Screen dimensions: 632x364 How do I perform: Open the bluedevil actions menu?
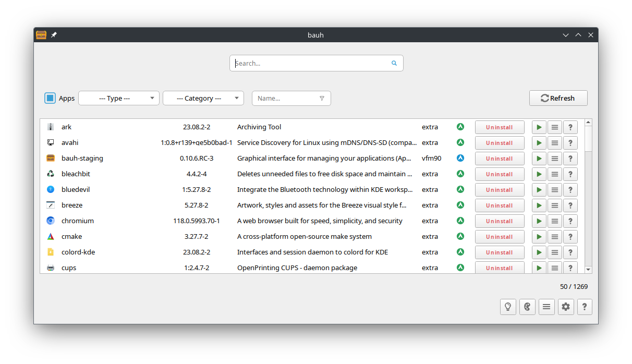[x=555, y=190]
